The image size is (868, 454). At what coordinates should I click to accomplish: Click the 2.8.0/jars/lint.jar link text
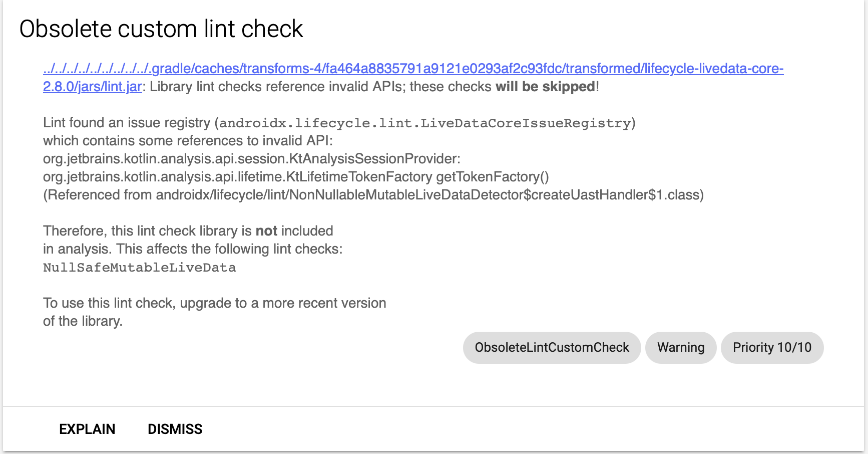pos(92,87)
